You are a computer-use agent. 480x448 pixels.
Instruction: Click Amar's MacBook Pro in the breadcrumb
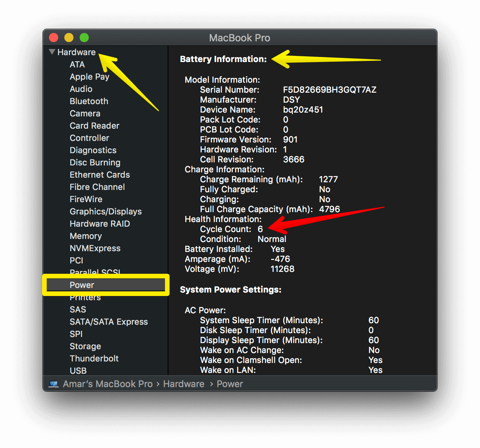click(x=108, y=384)
